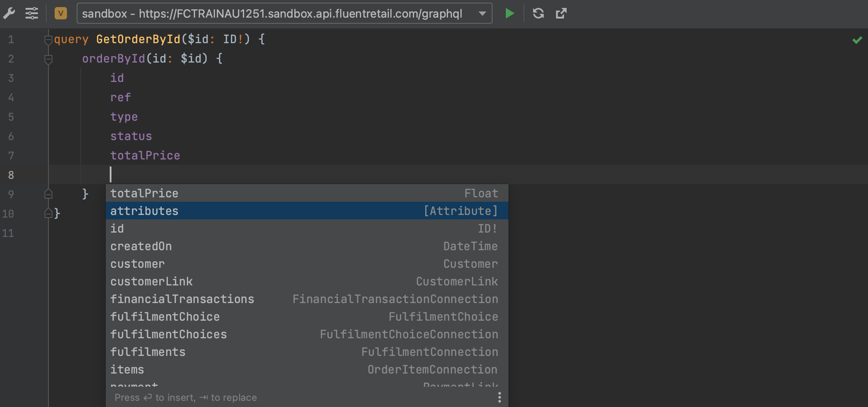Open the sliders settings icon
This screenshot has width=868, height=407.
(32, 14)
